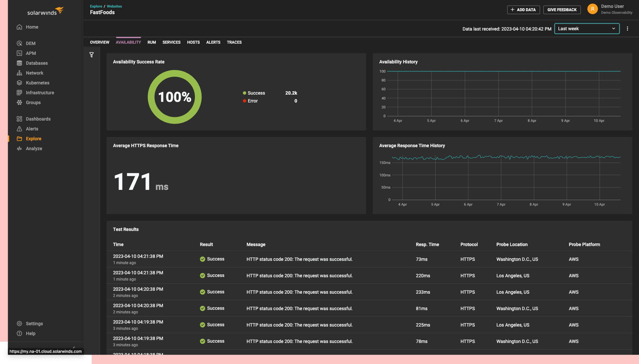Switch to the RUM tab
Image resolution: width=639 pixels, height=364 pixels.
click(151, 42)
